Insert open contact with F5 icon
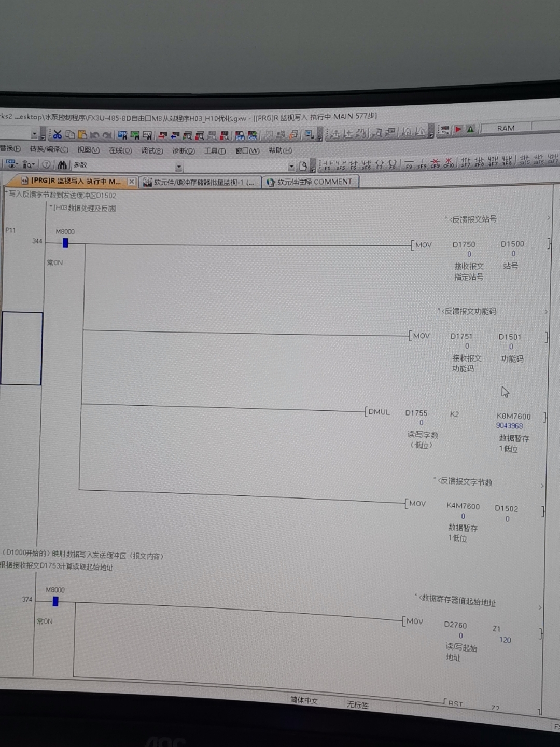 (x=327, y=165)
